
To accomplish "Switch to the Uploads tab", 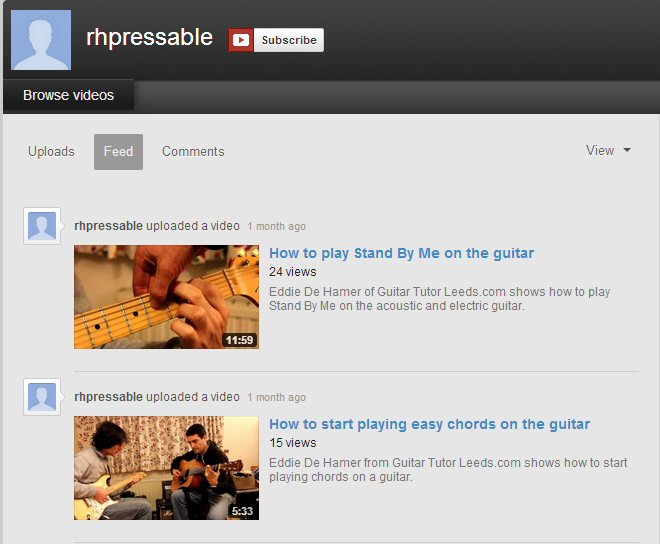I will [51, 152].
